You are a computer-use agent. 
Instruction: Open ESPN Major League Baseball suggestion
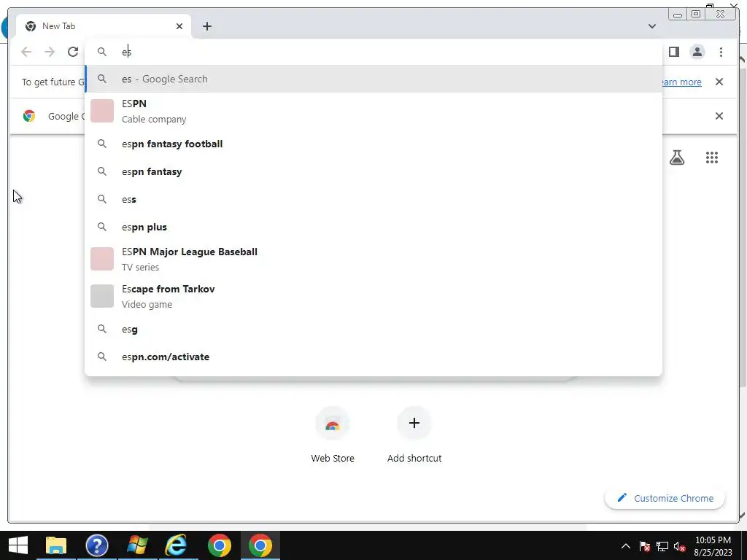373,259
